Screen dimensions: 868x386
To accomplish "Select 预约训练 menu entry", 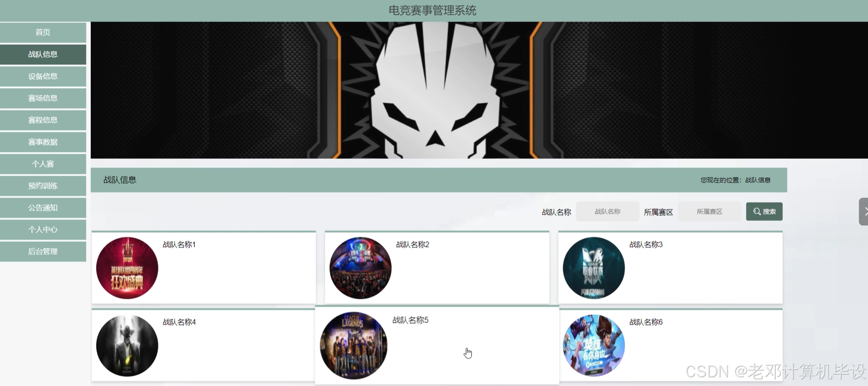I will pyautogui.click(x=43, y=186).
